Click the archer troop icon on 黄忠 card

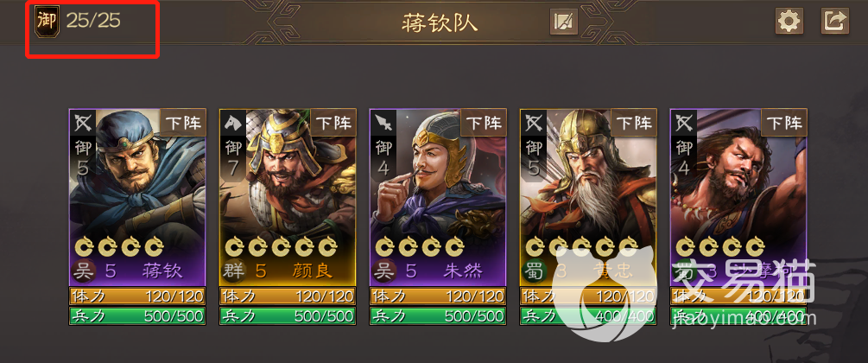(x=535, y=123)
